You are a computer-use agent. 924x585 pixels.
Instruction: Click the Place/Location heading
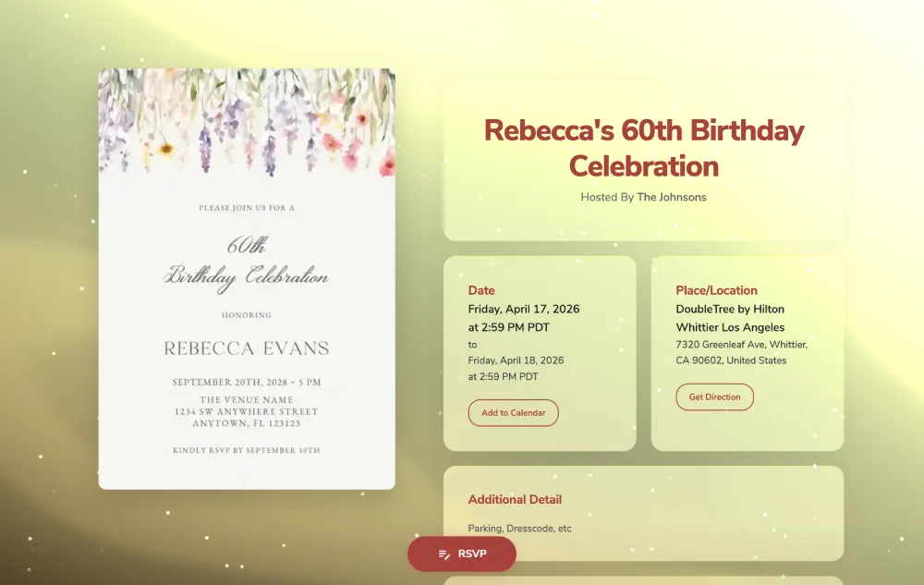point(716,290)
